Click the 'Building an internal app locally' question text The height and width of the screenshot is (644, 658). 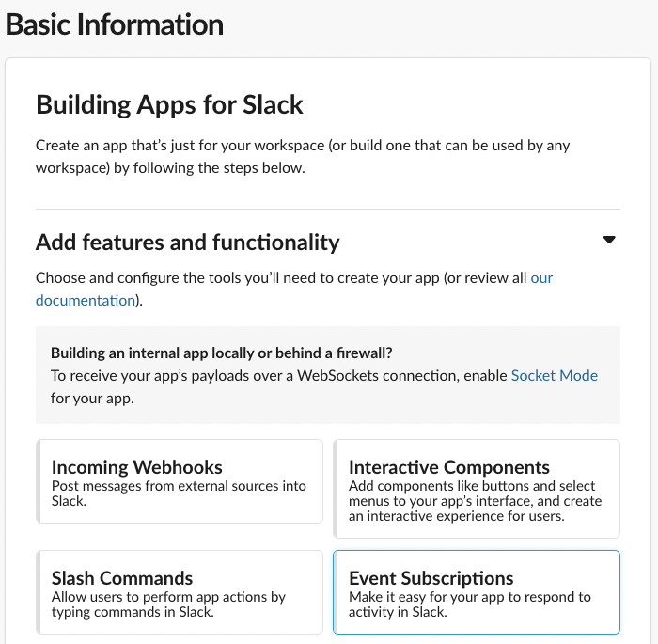point(221,353)
